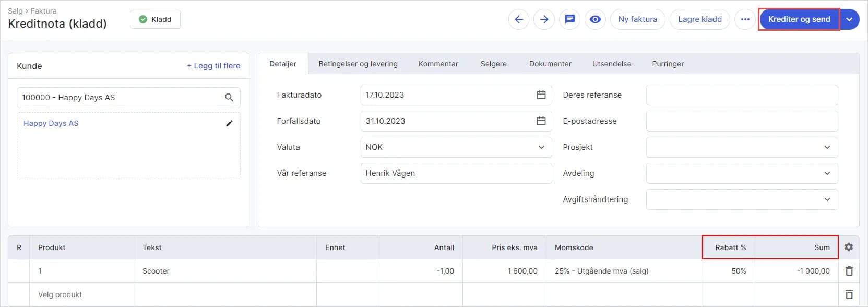Expand arrow beside Krediter og send
The width and height of the screenshot is (868, 307).
coord(850,19)
